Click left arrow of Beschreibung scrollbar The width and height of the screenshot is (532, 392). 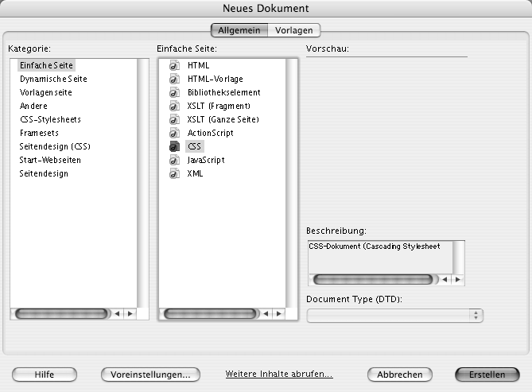tap(445, 280)
